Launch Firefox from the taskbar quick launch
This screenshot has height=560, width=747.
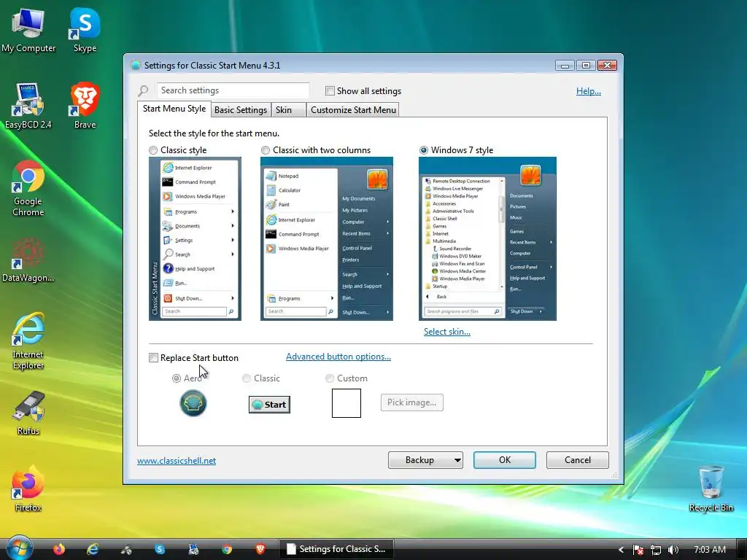[59, 549]
